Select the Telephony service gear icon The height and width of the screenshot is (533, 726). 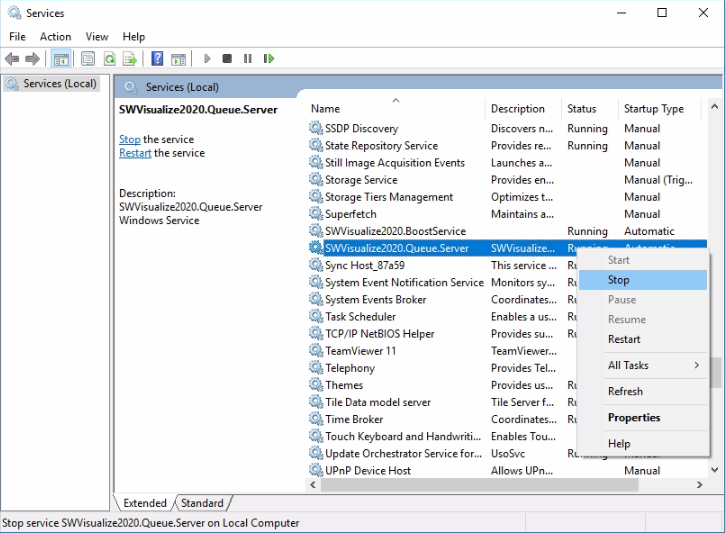tap(316, 367)
